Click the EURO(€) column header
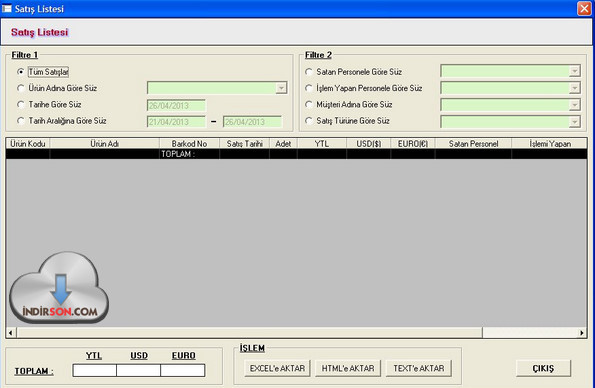Viewport: 595px width, 388px height. [413, 144]
